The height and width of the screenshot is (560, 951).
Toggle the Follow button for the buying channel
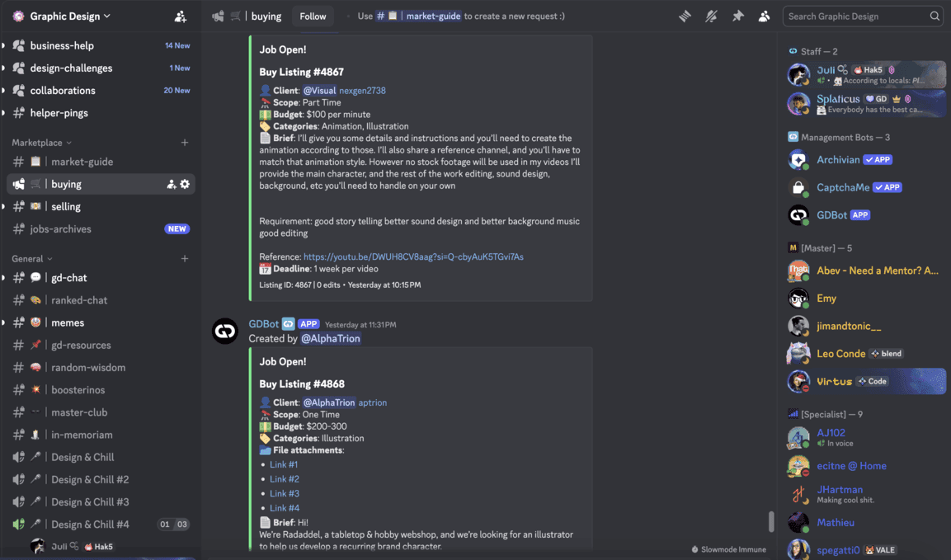(x=313, y=16)
